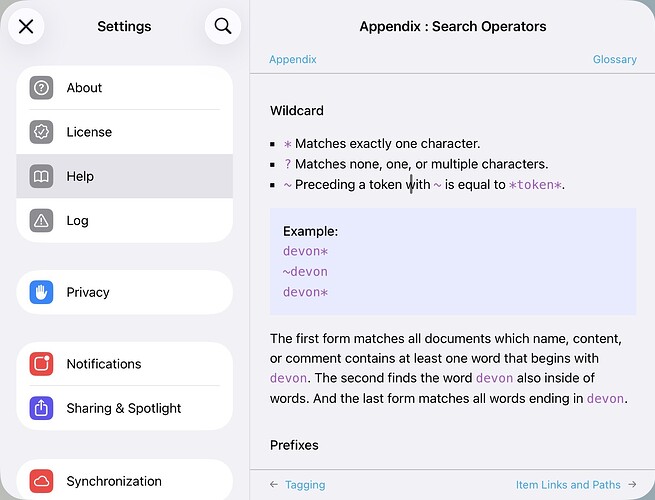Click the License seal icon

pos(41,132)
